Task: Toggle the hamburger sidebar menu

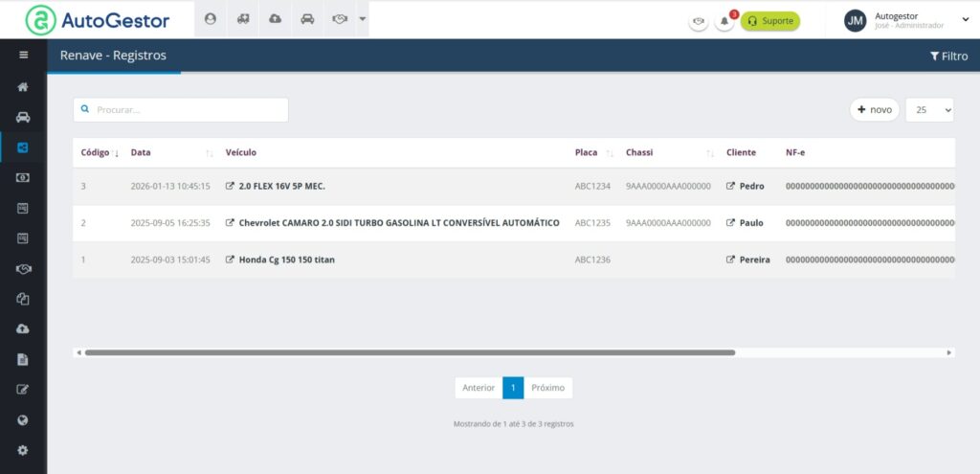Action: (x=23, y=56)
